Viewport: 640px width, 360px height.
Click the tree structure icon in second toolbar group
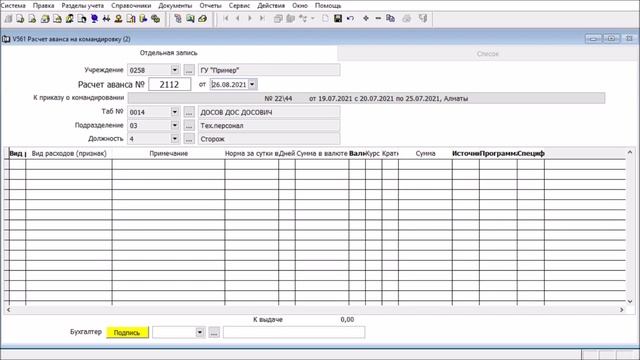tap(178, 19)
